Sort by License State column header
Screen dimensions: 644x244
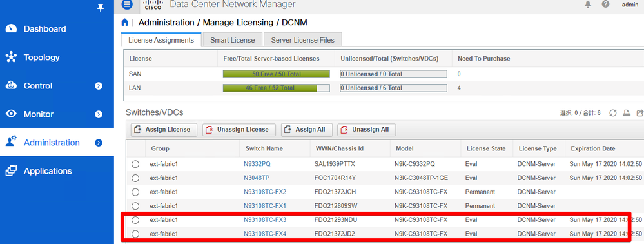point(486,148)
